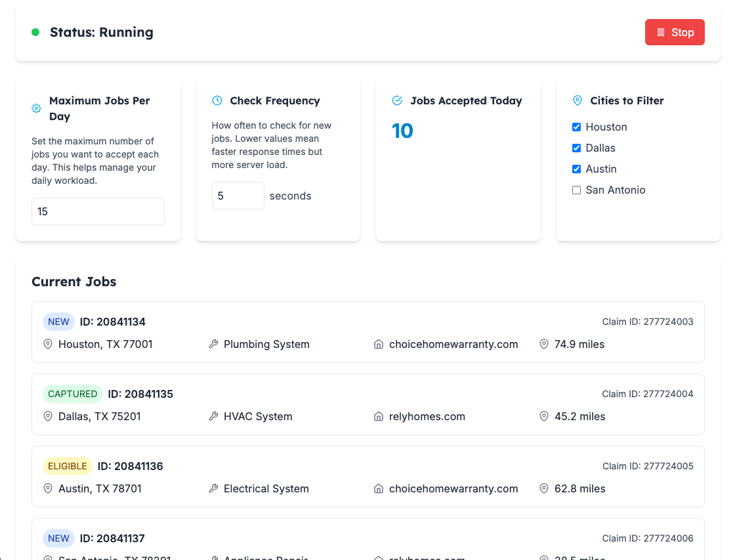Viewport: 735px width, 560px height.
Task: Click the checkmark icon beside Jobs Accepted Today
Action: pos(397,100)
